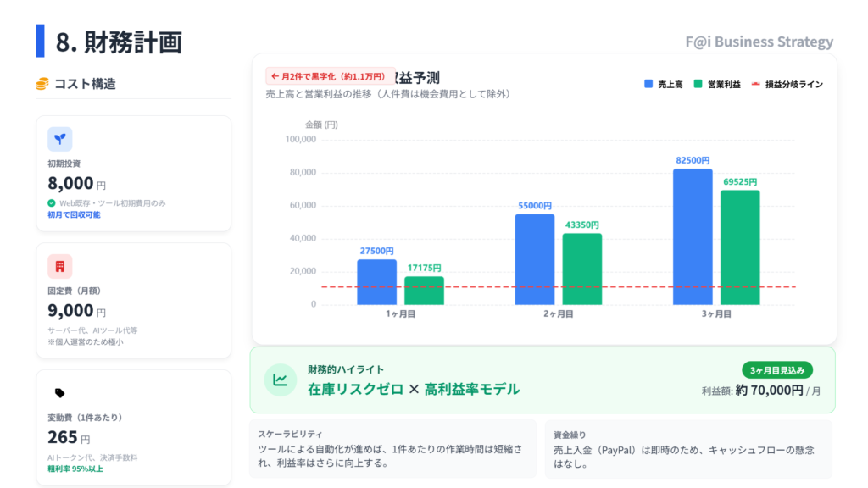Click the coin stack icon beside コスト構造

pyautogui.click(x=42, y=84)
